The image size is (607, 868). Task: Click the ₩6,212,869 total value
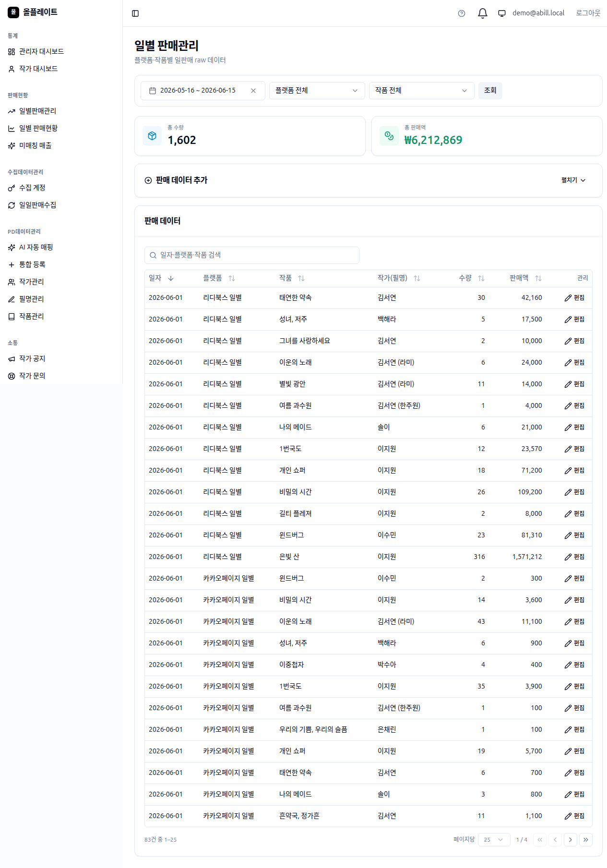pos(433,140)
